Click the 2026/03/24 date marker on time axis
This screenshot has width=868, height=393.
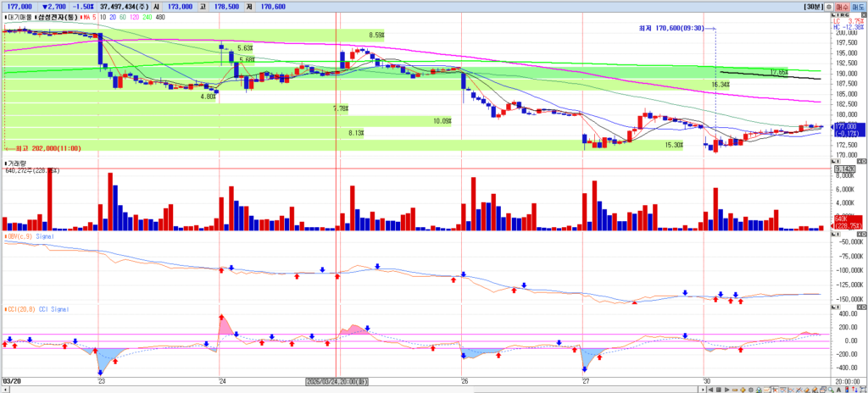click(x=337, y=382)
